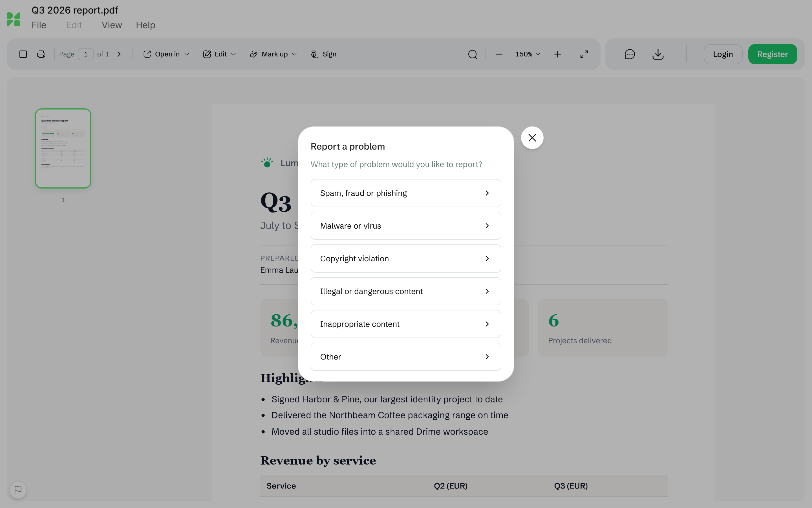The width and height of the screenshot is (812, 508).
Task: Pick the Other problem option
Action: pyautogui.click(x=406, y=357)
